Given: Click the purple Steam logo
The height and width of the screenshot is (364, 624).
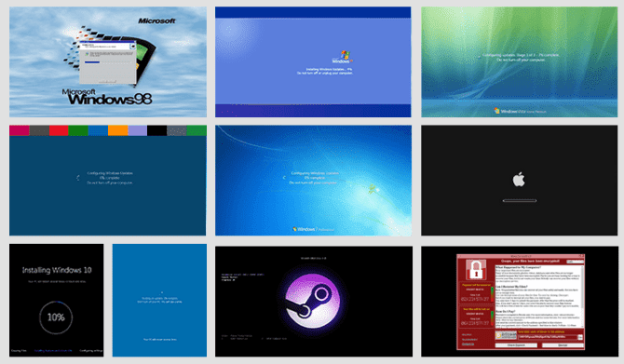Looking at the screenshot, I should click(313, 301).
